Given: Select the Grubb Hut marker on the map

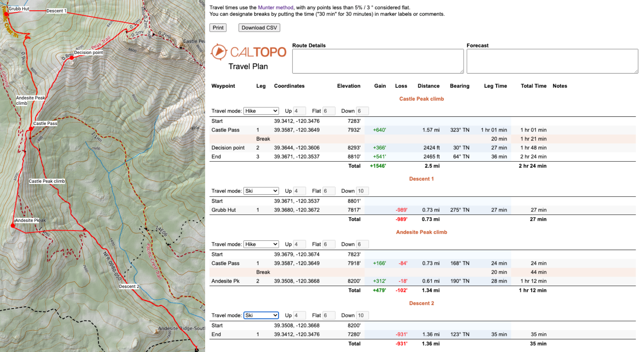Looking at the screenshot, I should tap(6, 14).
